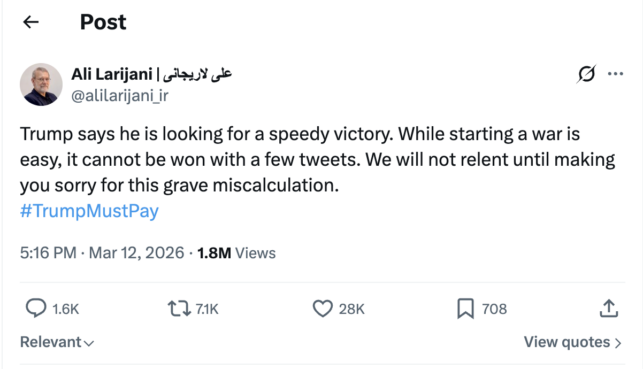643x369 pixels.
Task: Click the share upload icon
Action: (609, 309)
